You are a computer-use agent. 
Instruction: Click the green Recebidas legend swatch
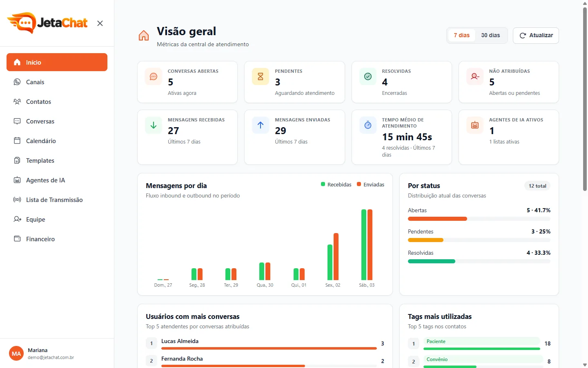coord(323,184)
